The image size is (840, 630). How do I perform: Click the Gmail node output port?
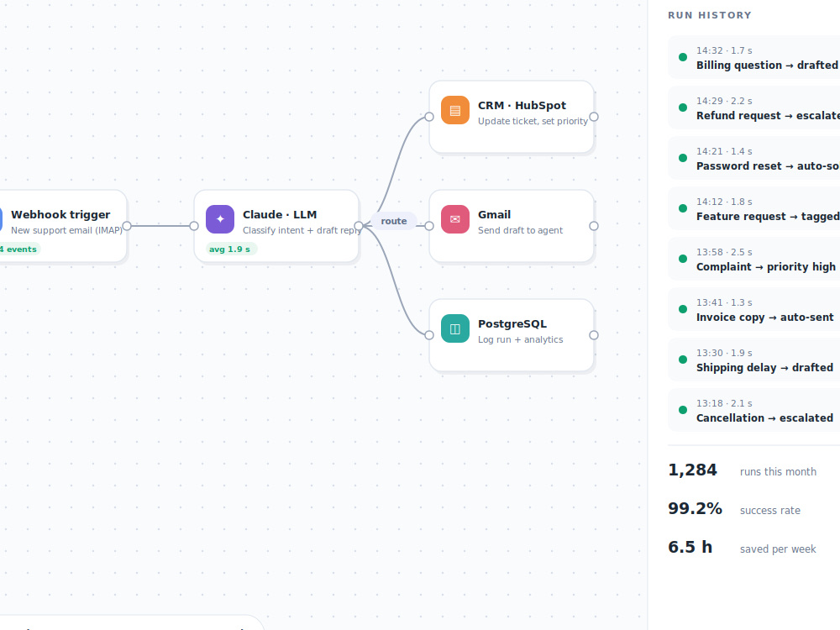pyautogui.click(x=594, y=226)
